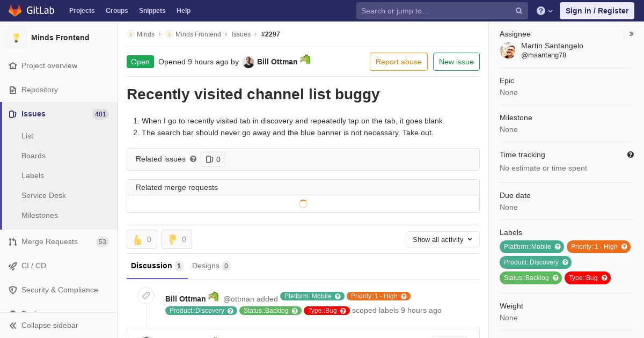Click the Issues sidebar icon
The width and height of the screenshot is (644, 338).
pyautogui.click(x=13, y=114)
